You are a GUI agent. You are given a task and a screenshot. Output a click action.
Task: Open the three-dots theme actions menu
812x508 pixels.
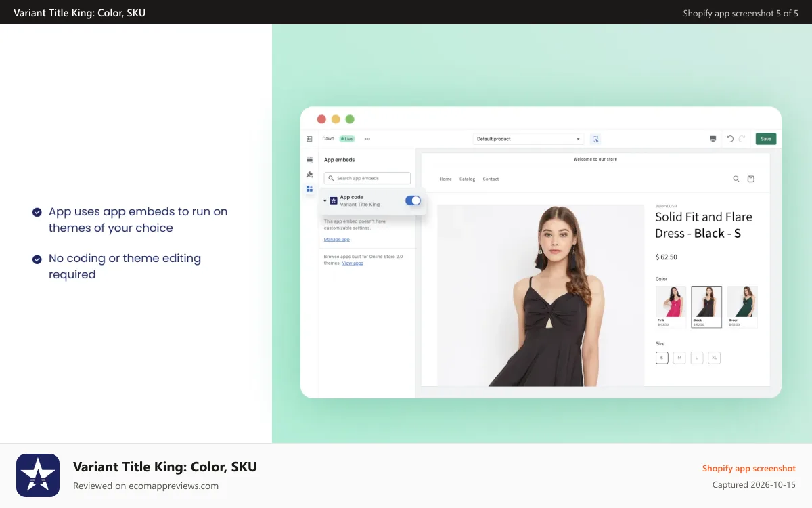[367, 139]
